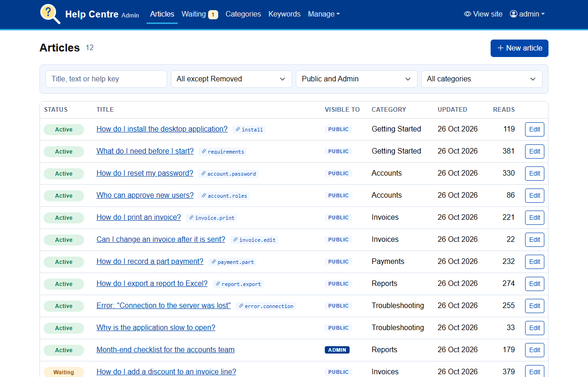Create a New article

(520, 48)
